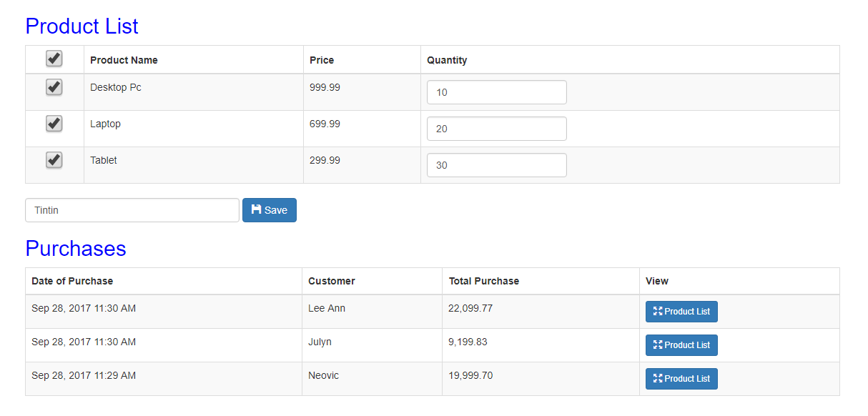Click the Save button
868x416 pixels.
[270, 210]
